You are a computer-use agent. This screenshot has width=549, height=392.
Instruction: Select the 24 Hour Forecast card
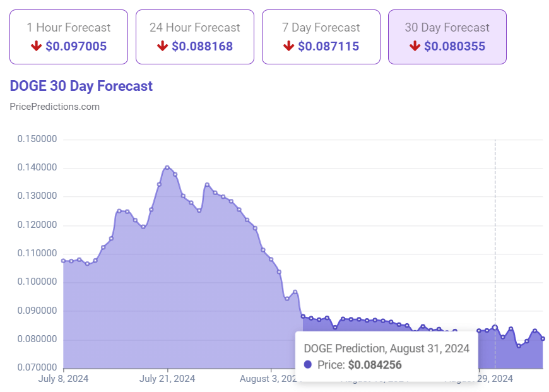pyautogui.click(x=194, y=37)
